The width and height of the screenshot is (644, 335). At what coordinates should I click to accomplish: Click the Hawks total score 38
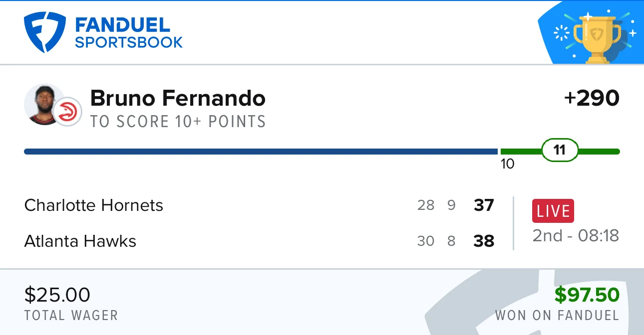tap(484, 241)
